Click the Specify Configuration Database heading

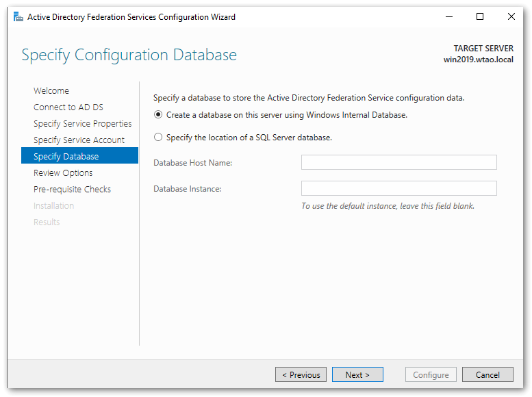tap(129, 55)
